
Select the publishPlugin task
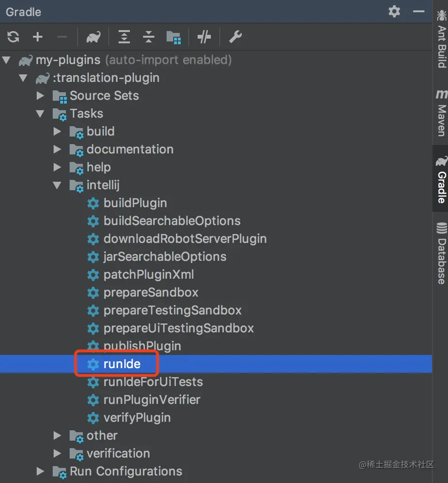tap(142, 346)
